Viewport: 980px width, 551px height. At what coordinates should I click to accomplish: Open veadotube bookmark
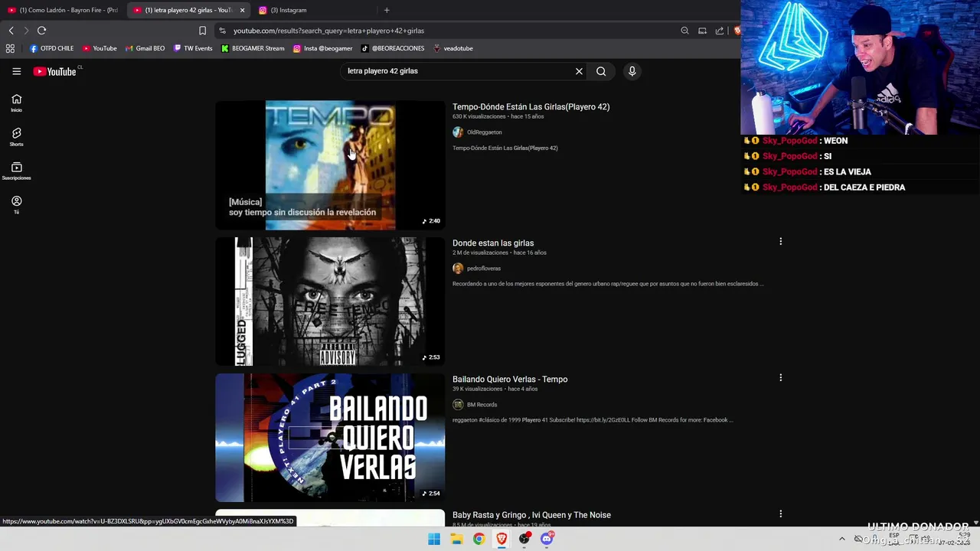[x=453, y=48]
